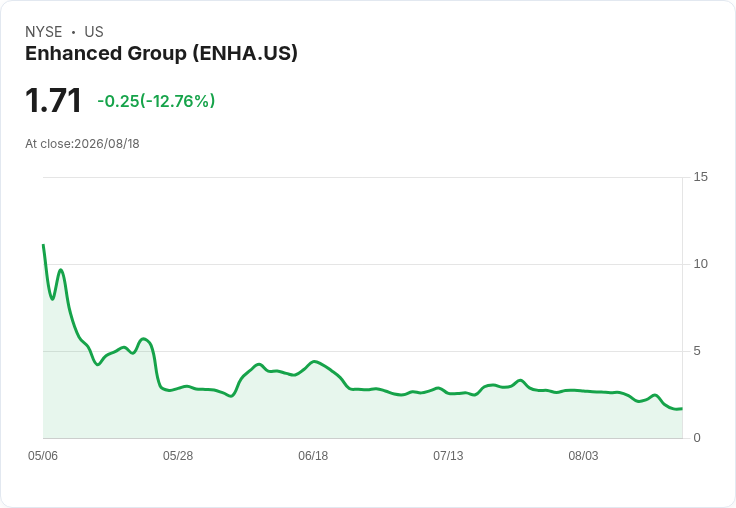Click the chart line's starting peak near 05/06
The width and height of the screenshot is (736, 508).
pos(44,245)
